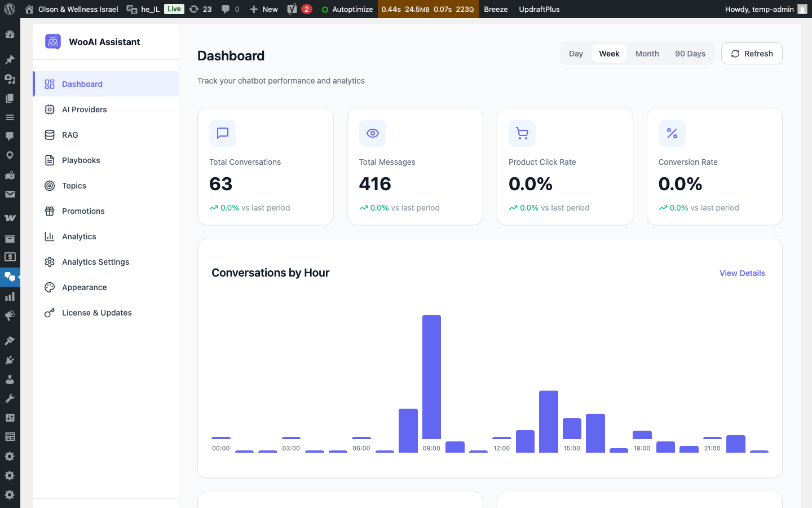
Task: Open the WooAI Assistant plugin logo icon
Action: pos(53,41)
